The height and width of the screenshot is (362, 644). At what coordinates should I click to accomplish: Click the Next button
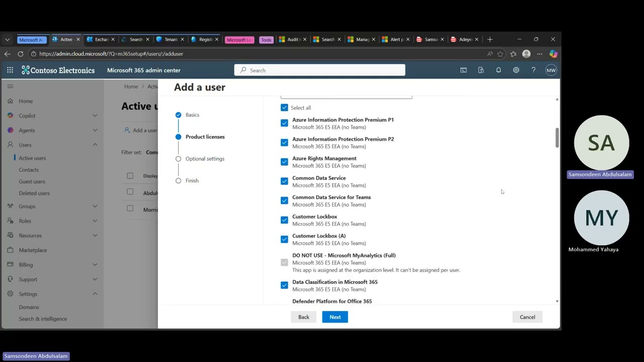point(335,317)
